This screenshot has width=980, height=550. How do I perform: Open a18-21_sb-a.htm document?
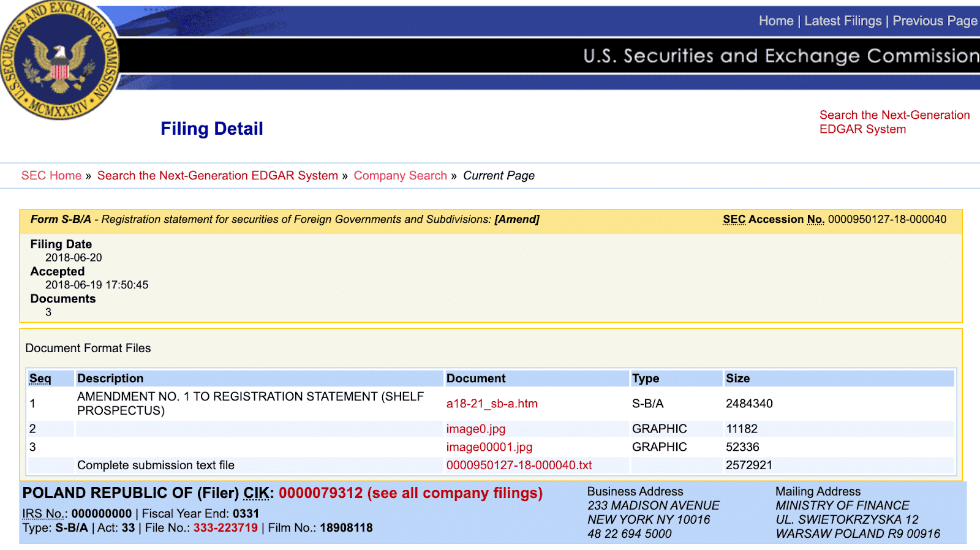click(492, 404)
